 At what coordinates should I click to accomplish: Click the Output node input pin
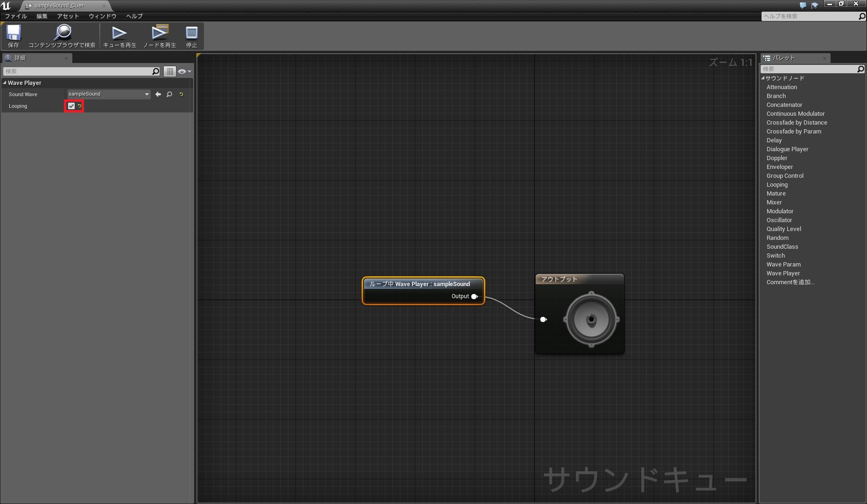pos(543,320)
